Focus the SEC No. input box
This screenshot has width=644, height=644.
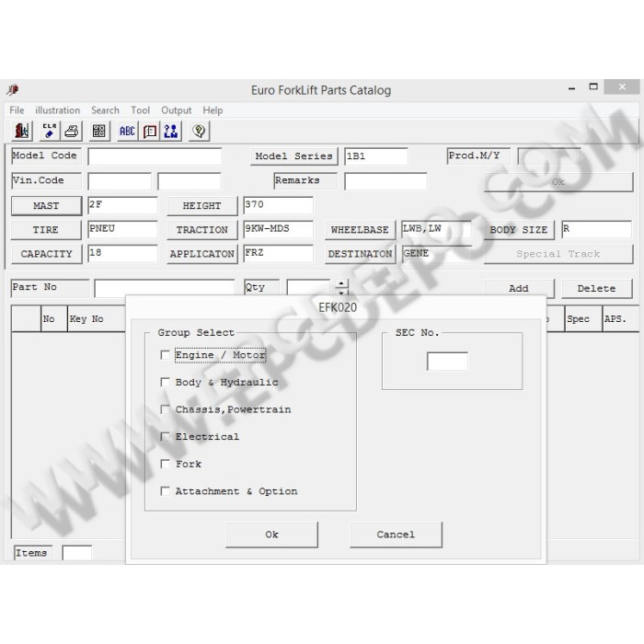pos(447,362)
